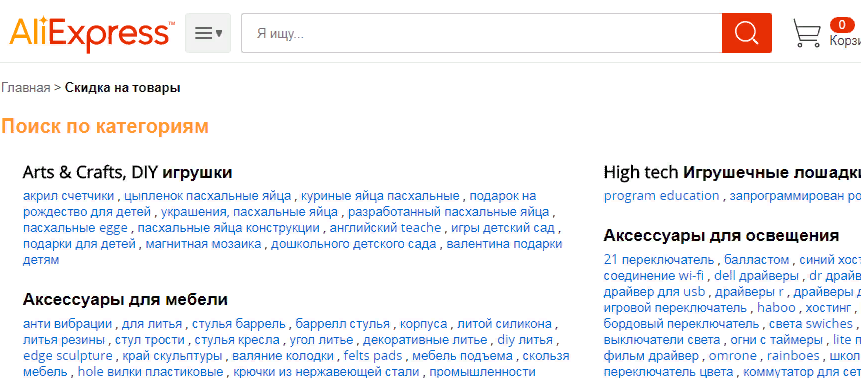
Task: Follow 'haboo' link
Action: [x=776, y=307]
